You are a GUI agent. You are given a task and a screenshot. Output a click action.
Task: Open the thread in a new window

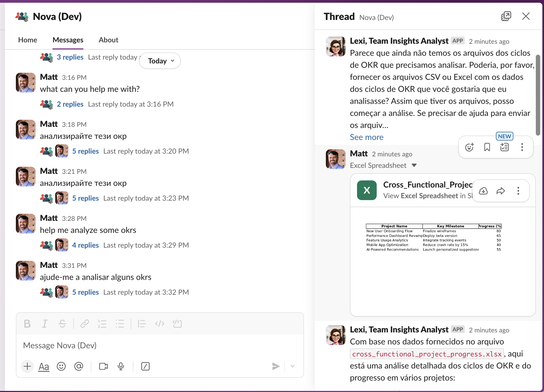pos(506,16)
